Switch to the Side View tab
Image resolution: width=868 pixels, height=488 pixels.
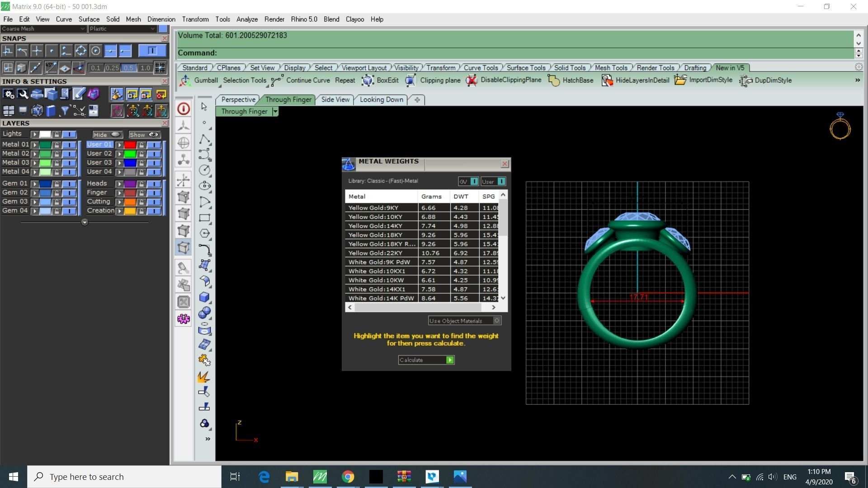tap(335, 99)
